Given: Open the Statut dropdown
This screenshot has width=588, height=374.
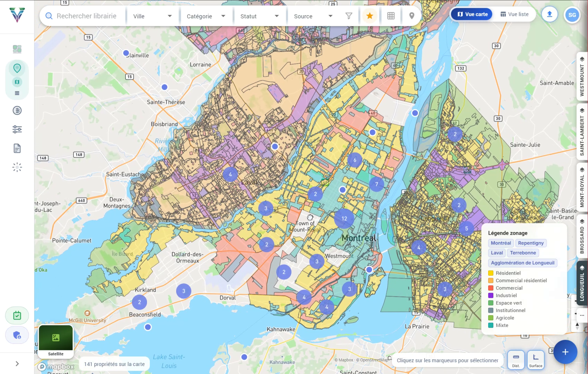Looking at the screenshot, I should pyautogui.click(x=260, y=16).
